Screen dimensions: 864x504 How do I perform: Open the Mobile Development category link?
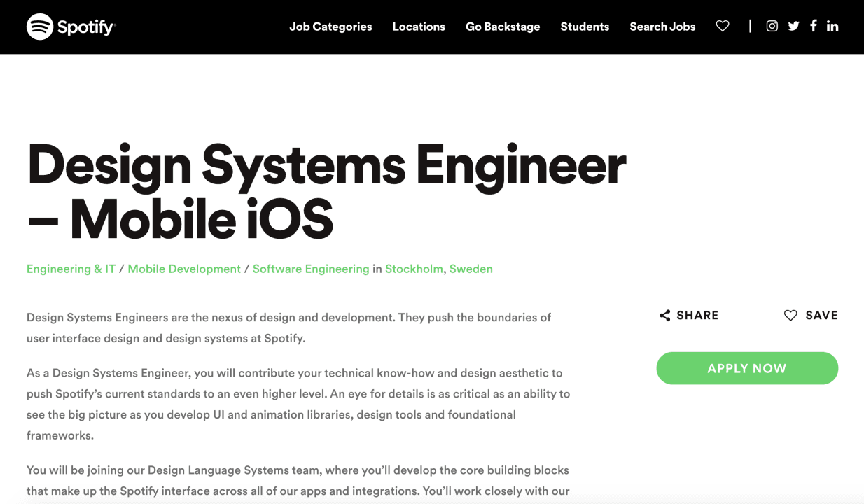point(184,269)
